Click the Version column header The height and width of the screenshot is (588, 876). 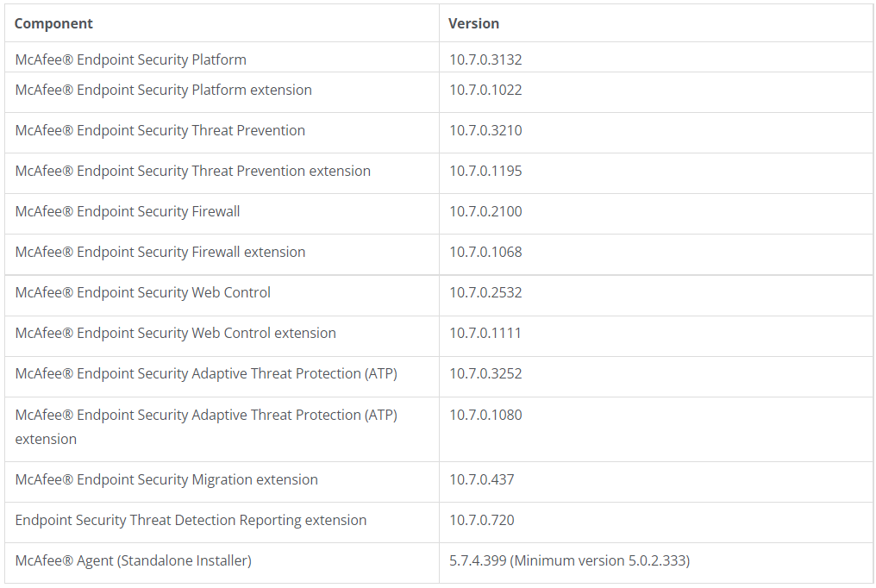pos(473,23)
